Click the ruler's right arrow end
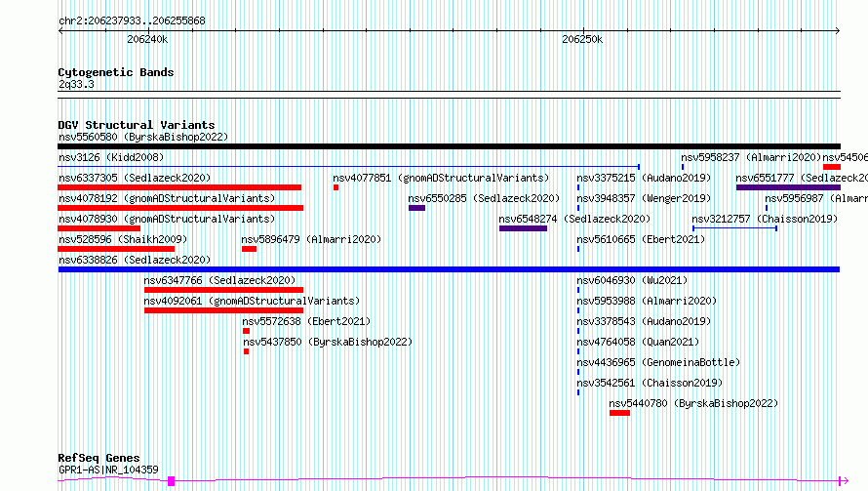Viewport: 868px width, 491px height. [x=838, y=31]
